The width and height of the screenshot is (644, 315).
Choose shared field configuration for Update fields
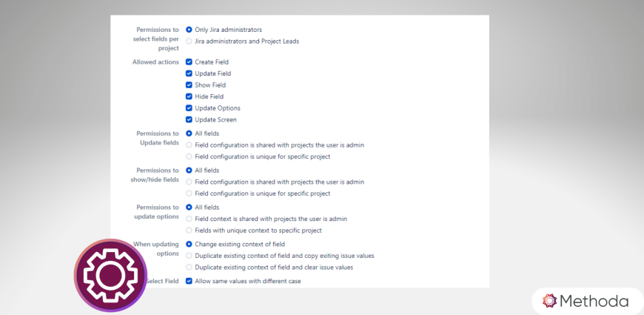[189, 145]
